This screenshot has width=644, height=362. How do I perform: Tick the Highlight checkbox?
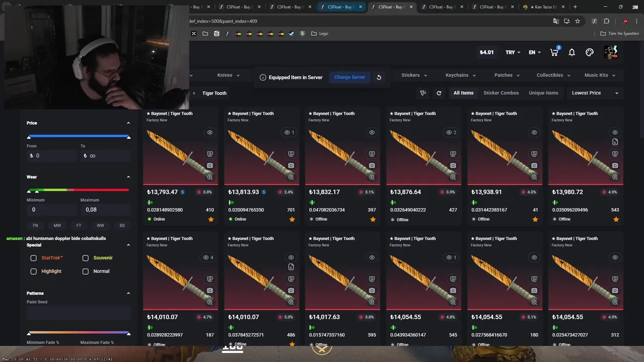tap(34, 271)
